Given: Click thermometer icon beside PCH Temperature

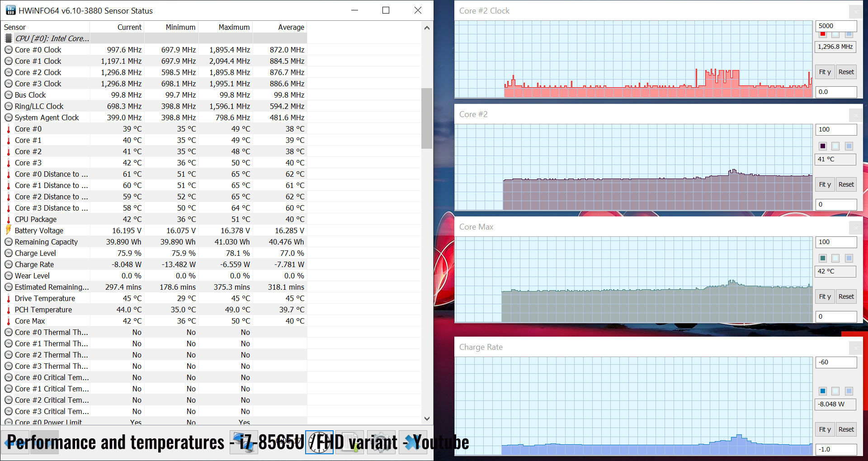Looking at the screenshot, I should pyautogui.click(x=9, y=310).
